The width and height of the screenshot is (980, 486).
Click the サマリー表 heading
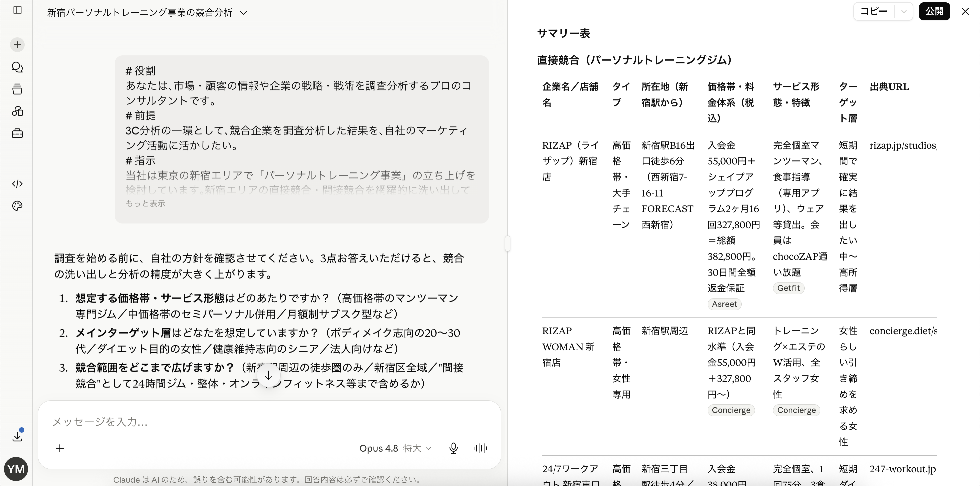coord(563,33)
